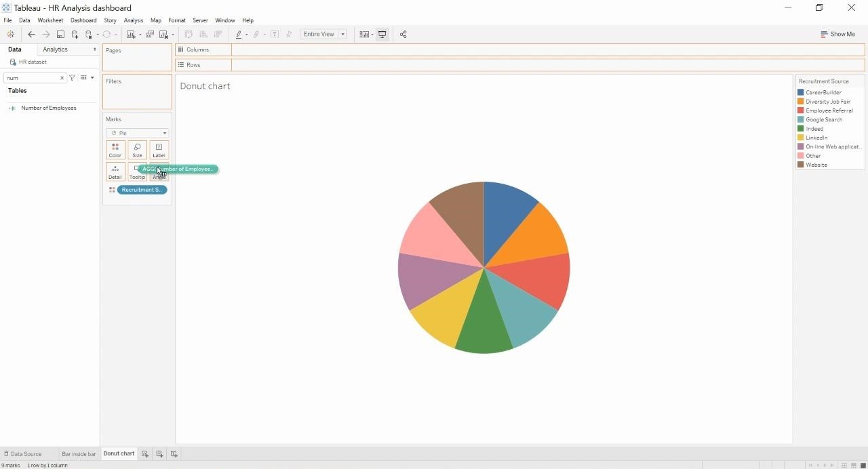Expand the Pie mark type dropdown
Image resolution: width=868 pixels, height=469 pixels.
click(137, 133)
